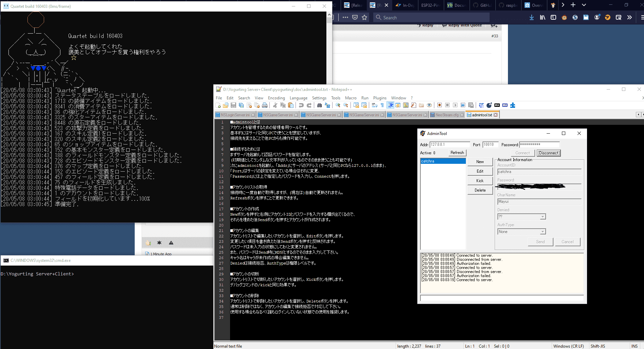Click the Disconnect button in AdminTool
The image size is (644, 349).
point(549,153)
